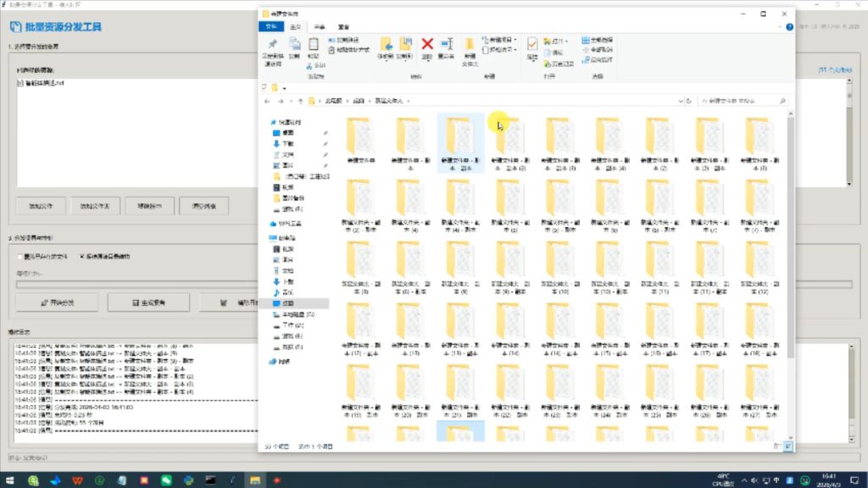This screenshot has width=868, height=488.
Task: Switch to the Share (共享) ribbon tab
Action: pos(319,27)
